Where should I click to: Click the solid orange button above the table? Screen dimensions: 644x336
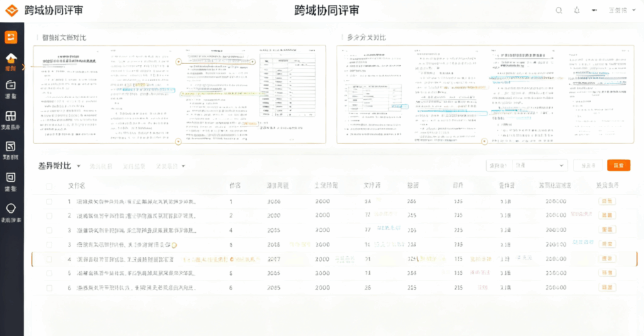pyautogui.click(x=618, y=165)
